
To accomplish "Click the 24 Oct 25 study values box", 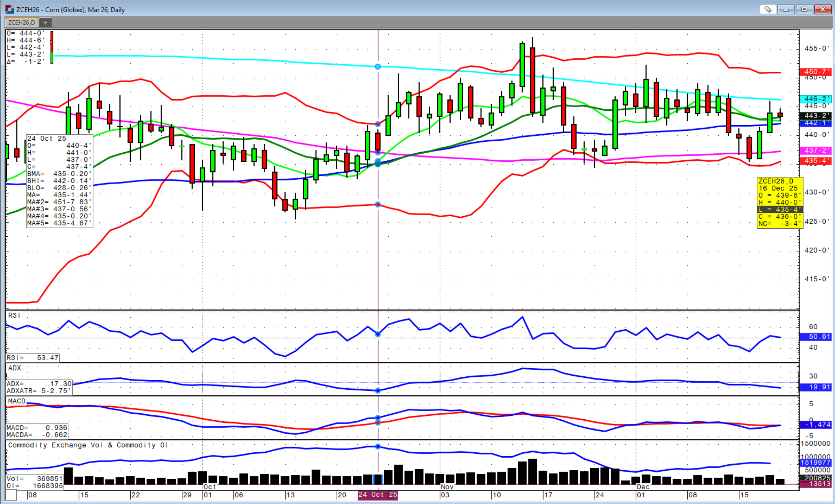I will [59, 181].
